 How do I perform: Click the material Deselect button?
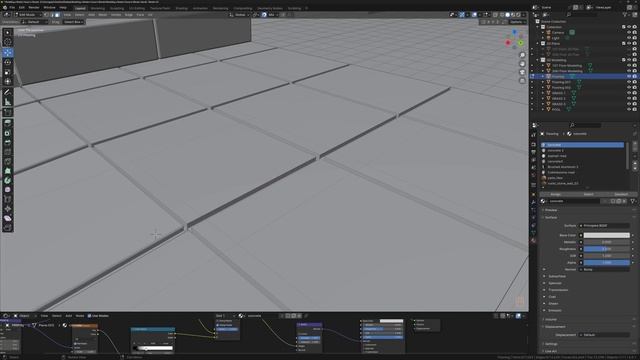click(621, 194)
